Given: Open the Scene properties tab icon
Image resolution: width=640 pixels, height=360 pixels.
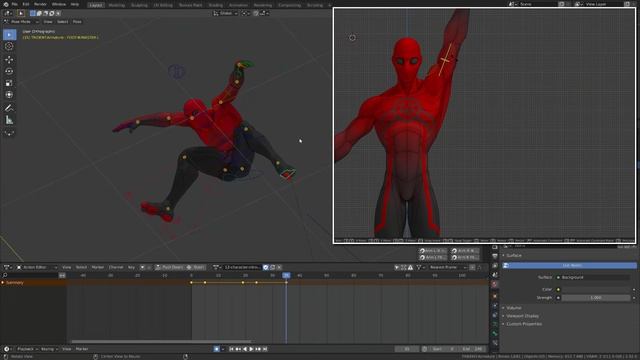Looking at the screenshot, I should [495, 275].
